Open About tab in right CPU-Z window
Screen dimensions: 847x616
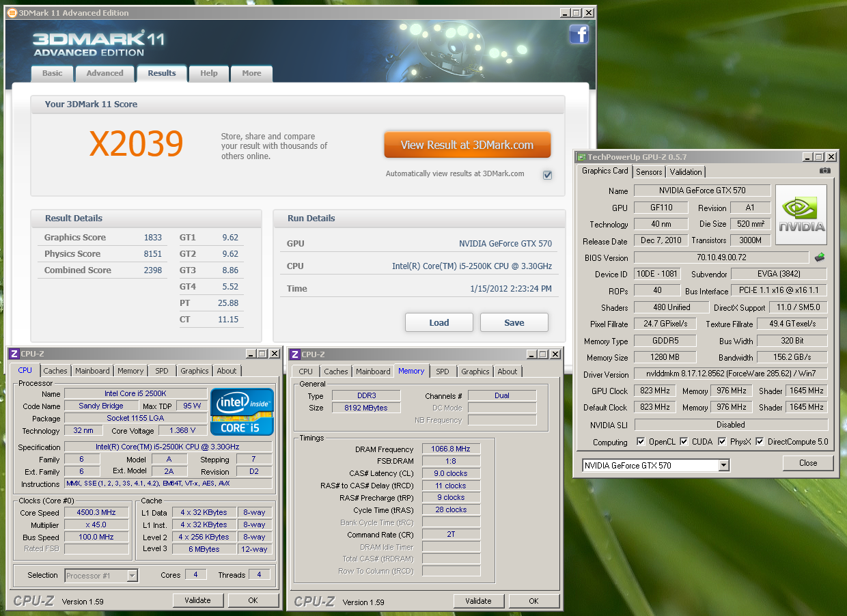pyautogui.click(x=508, y=372)
